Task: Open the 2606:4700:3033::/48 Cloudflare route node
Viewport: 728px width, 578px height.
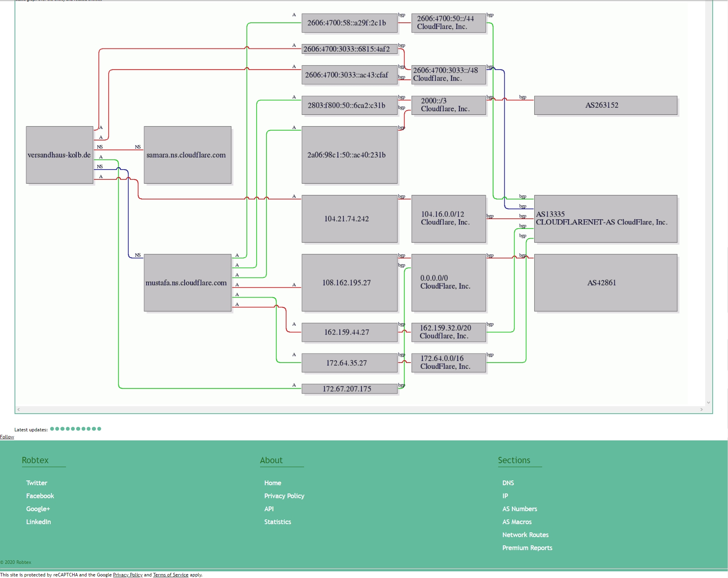Action: click(x=449, y=75)
